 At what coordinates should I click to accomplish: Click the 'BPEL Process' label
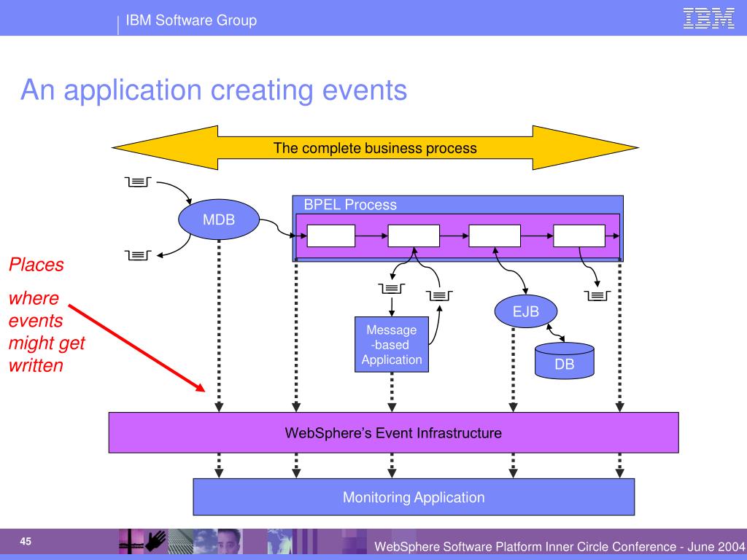pyautogui.click(x=350, y=205)
